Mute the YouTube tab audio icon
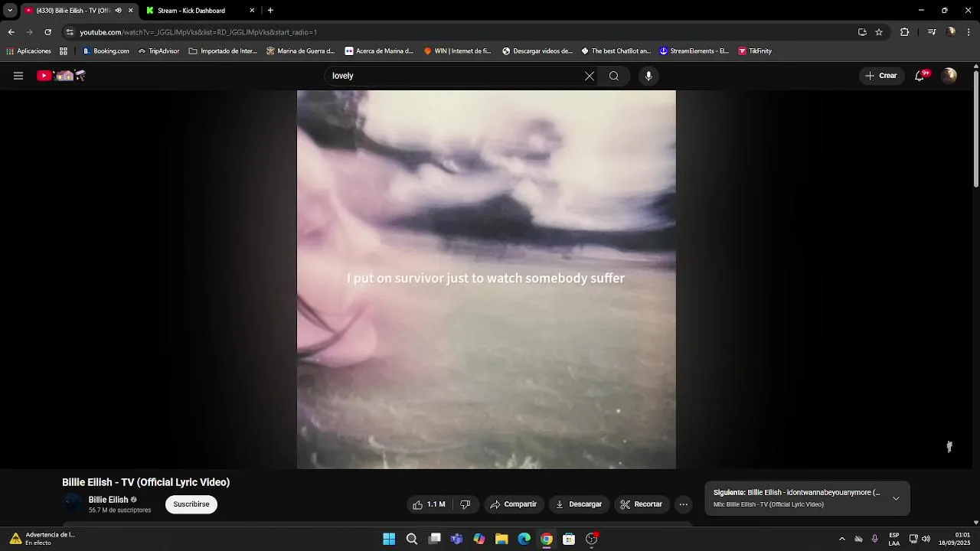 coord(118,11)
